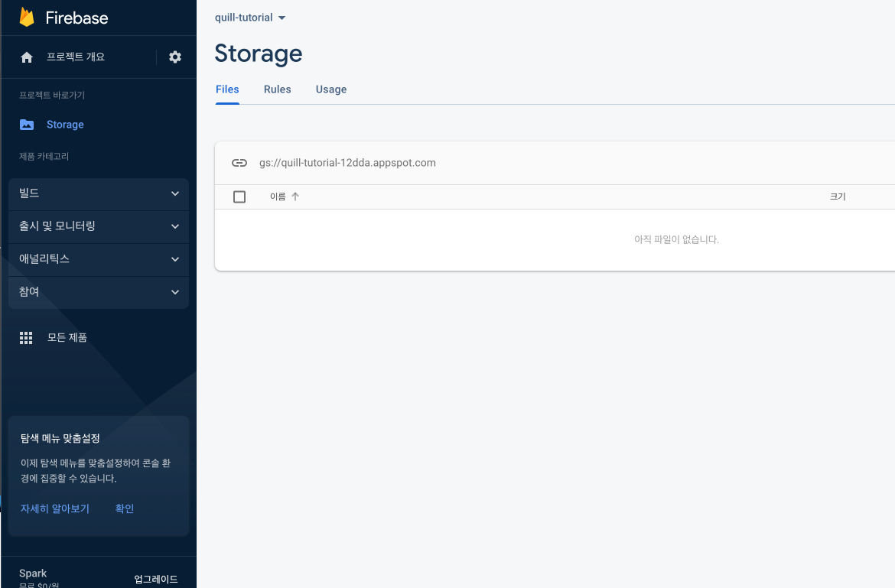This screenshot has width=895, height=588.
Task: Open the quill-tutorial project dropdown
Action: (250, 18)
